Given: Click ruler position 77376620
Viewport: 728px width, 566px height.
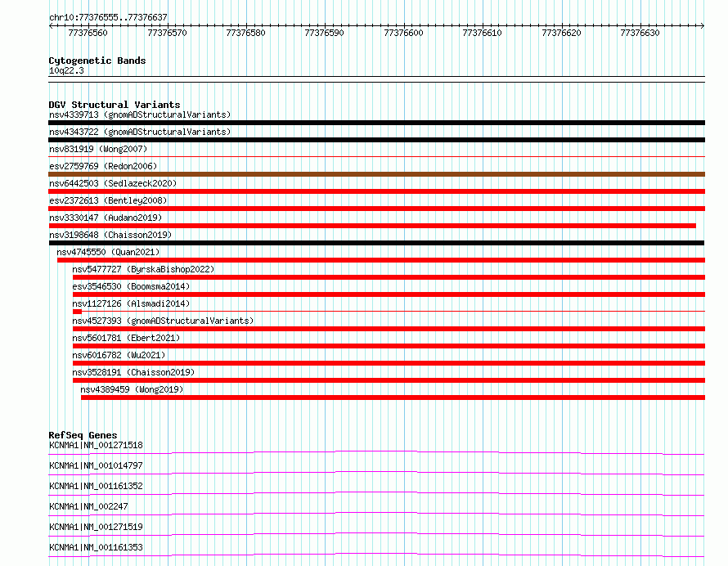Looking at the screenshot, I should (x=561, y=33).
